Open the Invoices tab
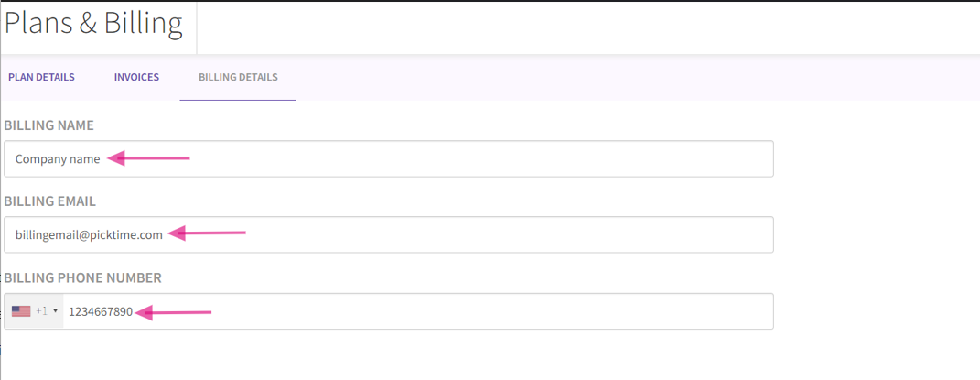Viewport: 980px width, 380px height. coord(136,78)
